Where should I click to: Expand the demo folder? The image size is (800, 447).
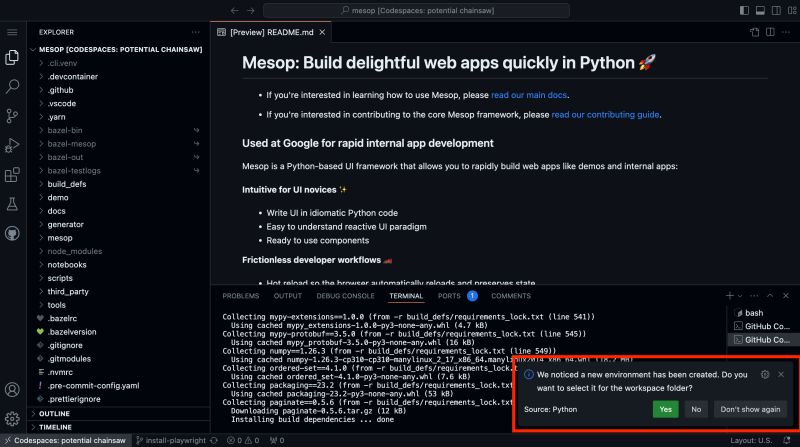118,197
